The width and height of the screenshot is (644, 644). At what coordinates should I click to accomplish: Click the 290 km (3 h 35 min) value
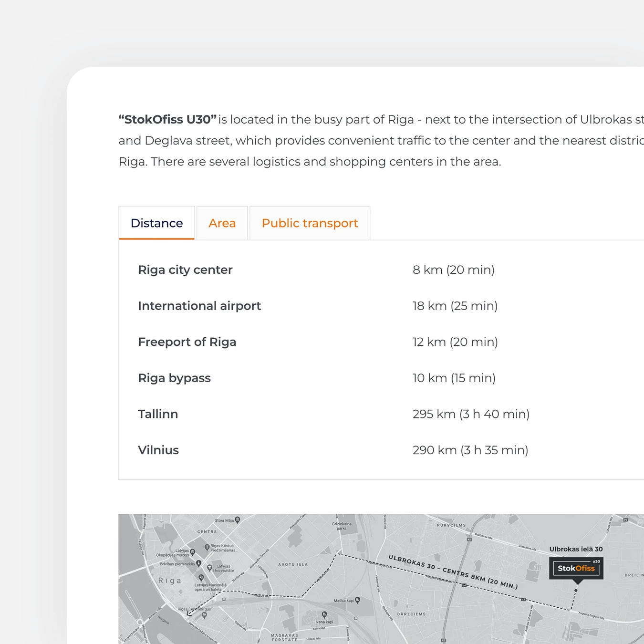pyautogui.click(x=470, y=450)
